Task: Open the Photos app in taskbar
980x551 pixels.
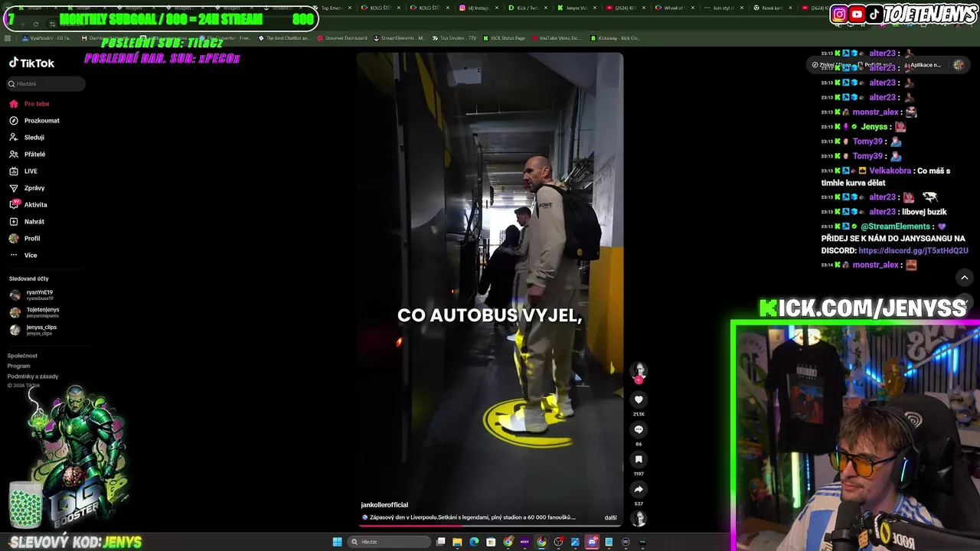Action: pos(575,542)
